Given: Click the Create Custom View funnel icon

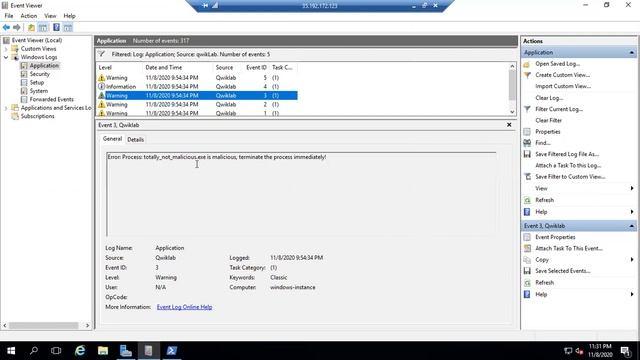Looking at the screenshot, I should [527, 75].
